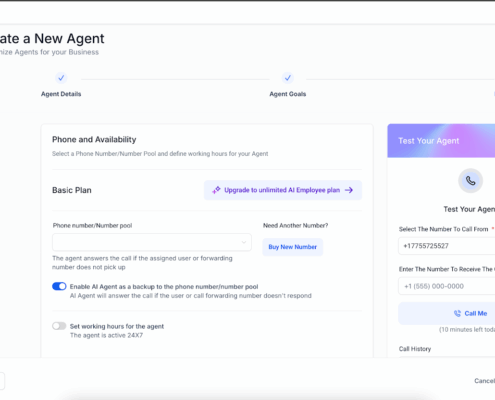
Task: Click the phone icon on the Call Me button
Action: coord(457,313)
